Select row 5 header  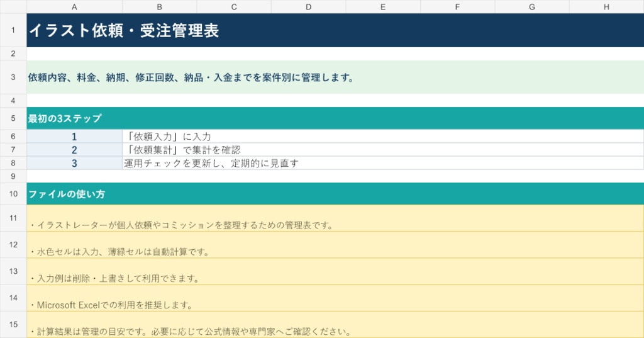click(13, 118)
